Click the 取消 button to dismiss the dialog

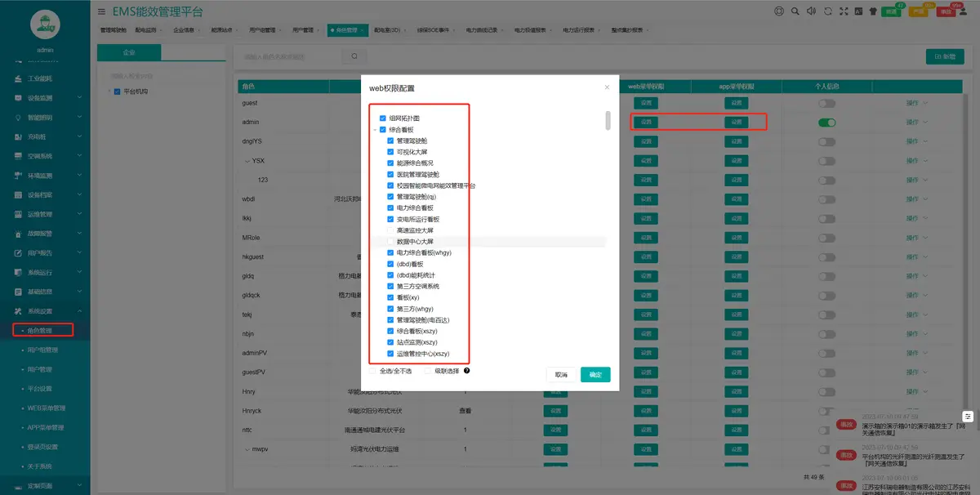559,374
